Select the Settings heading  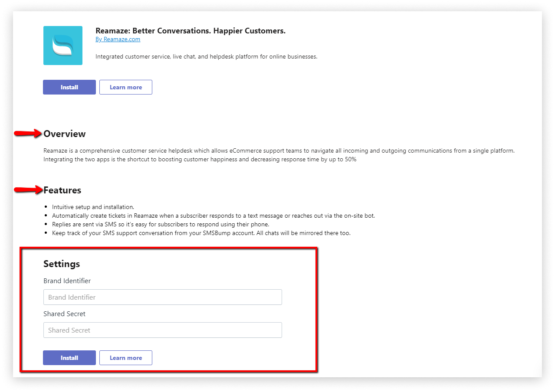tap(62, 264)
